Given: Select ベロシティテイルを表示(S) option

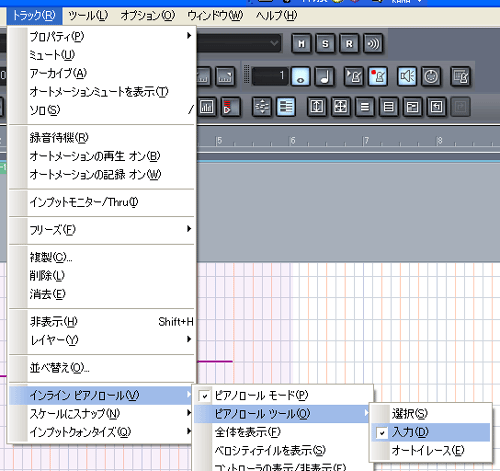Looking at the screenshot, I should 283,451.
